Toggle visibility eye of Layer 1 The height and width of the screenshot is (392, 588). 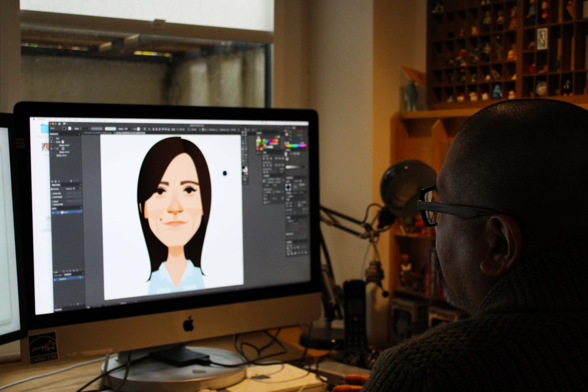click(x=53, y=213)
